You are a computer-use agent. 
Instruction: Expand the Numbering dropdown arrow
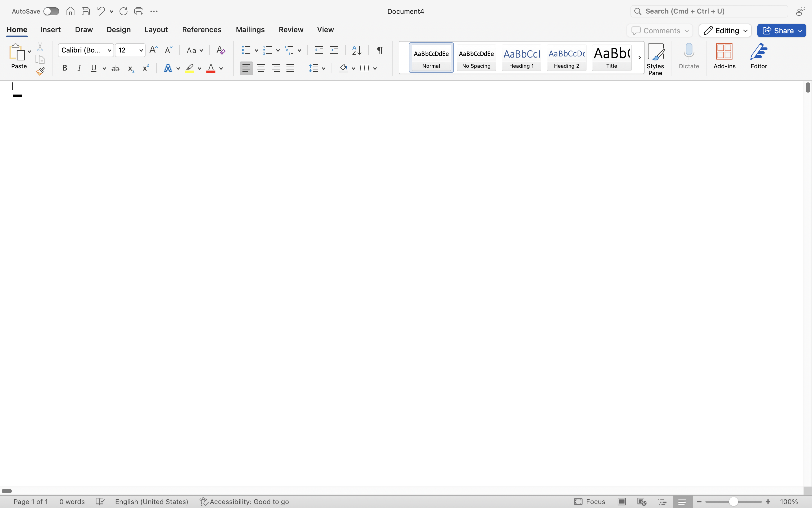click(x=278, y=51)
